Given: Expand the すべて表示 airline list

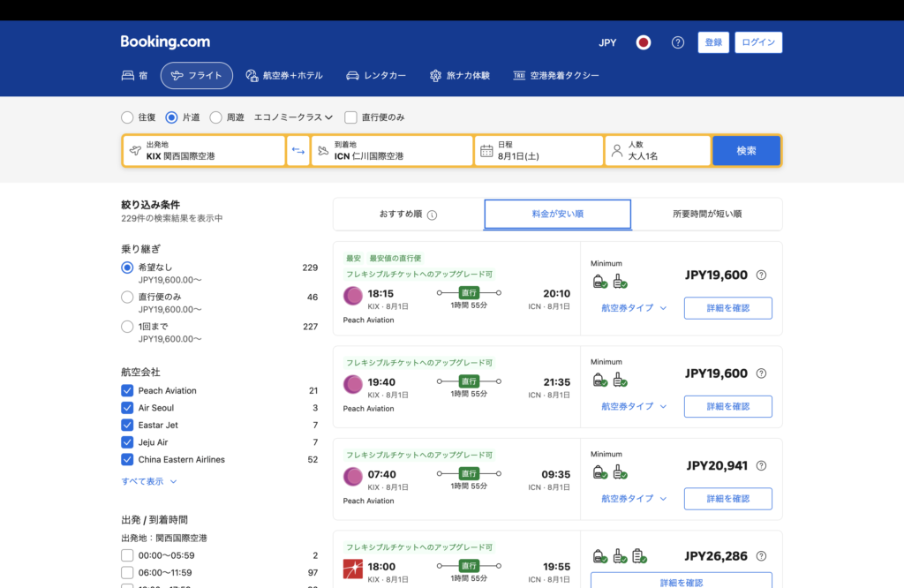Looking at the screenshot, I should (x=149, y=481).
